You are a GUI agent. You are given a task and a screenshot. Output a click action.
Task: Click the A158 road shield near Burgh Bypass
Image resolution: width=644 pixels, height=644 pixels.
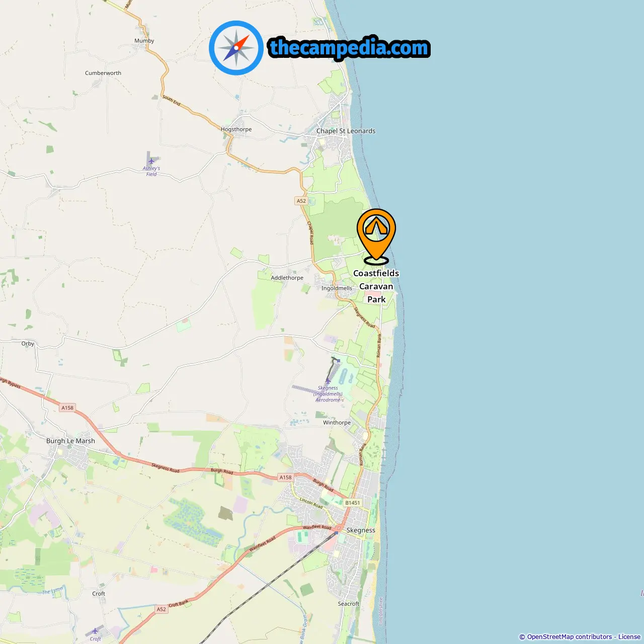(x=67, y=408)
